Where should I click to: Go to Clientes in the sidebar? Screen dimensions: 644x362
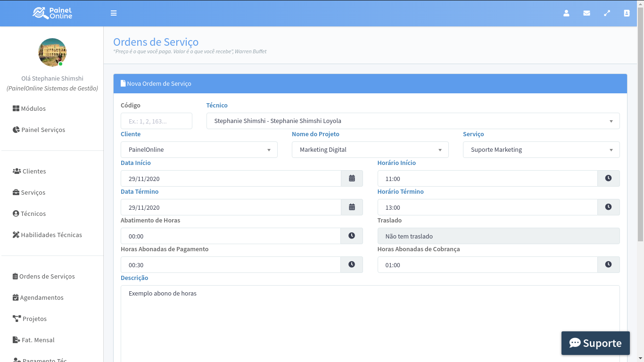pyautogui.click(x=29, y=171)
